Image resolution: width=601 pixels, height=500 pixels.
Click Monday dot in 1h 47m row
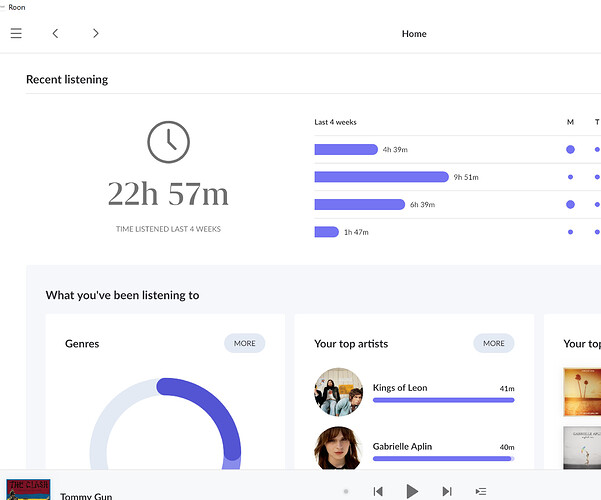(x=570, y=232)
